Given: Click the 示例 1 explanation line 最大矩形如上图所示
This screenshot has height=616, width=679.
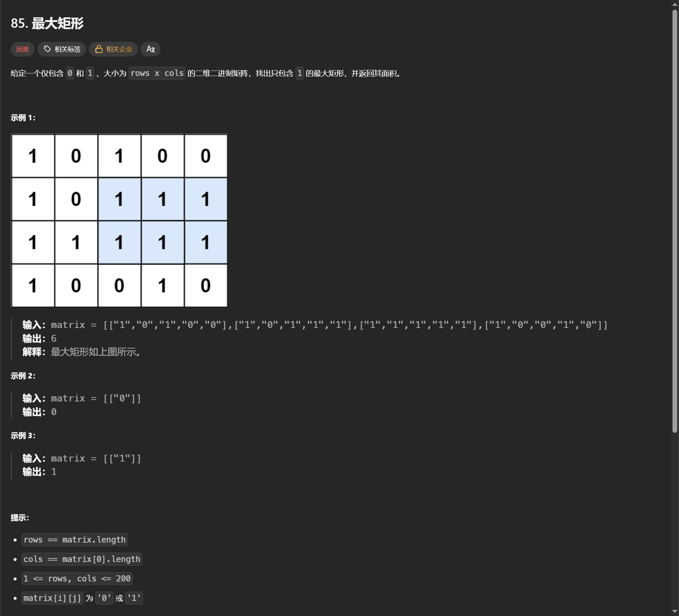Looking at the screenshot, I should pos(95,352).
